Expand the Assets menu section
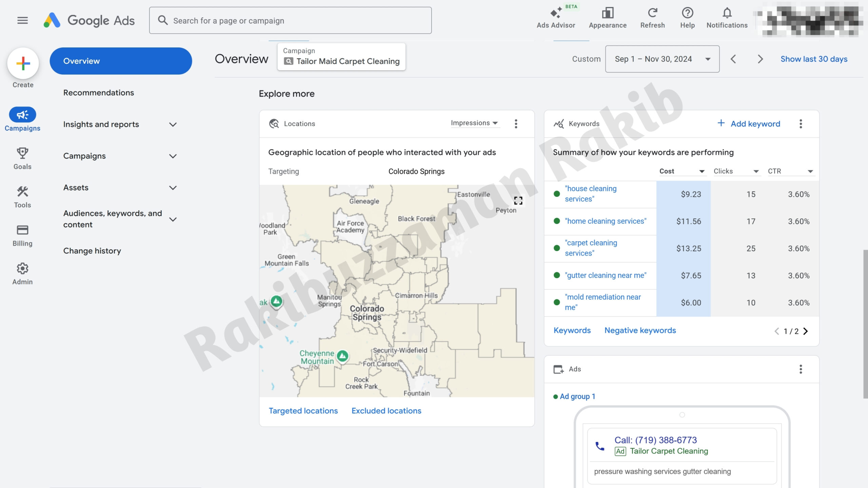This screenshot has width=868, height=488. click(x=173, y=188)
